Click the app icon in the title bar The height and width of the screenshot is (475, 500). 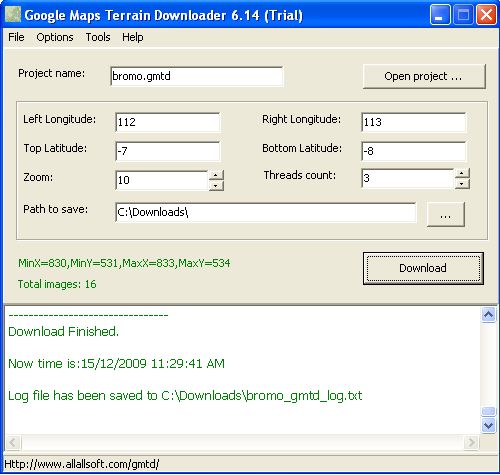[x=13, y=15]
